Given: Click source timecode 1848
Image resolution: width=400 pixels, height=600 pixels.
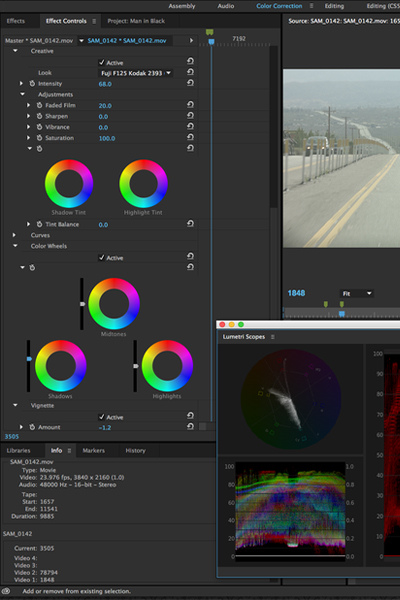Looking at the screenshot, I should tap(296, 293).
